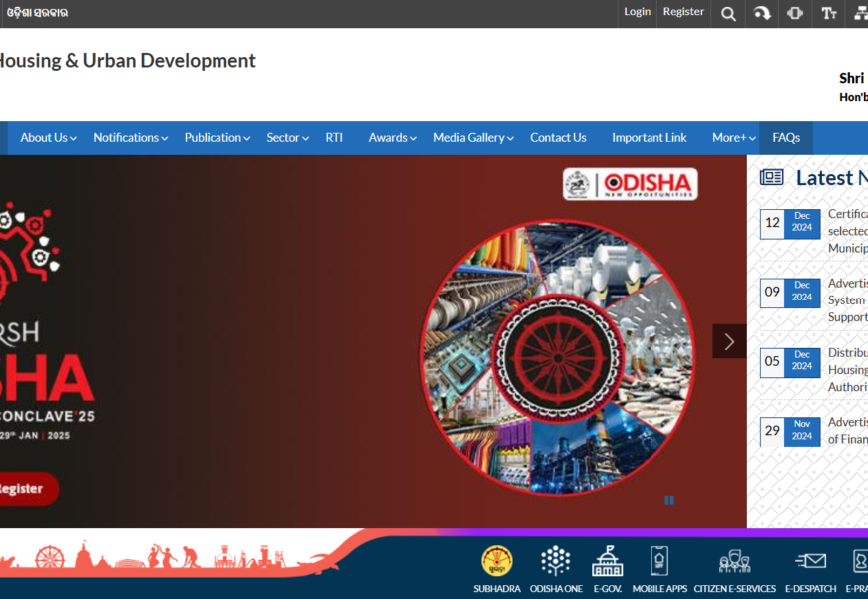
Task: Go to the Contact Us page
Action: point(558,138)
